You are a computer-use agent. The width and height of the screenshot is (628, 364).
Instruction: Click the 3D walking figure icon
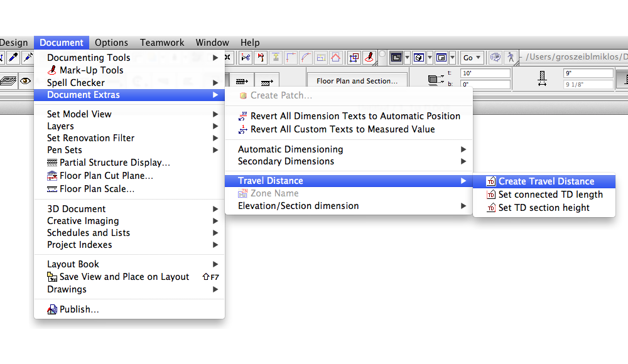coord(511,57)
